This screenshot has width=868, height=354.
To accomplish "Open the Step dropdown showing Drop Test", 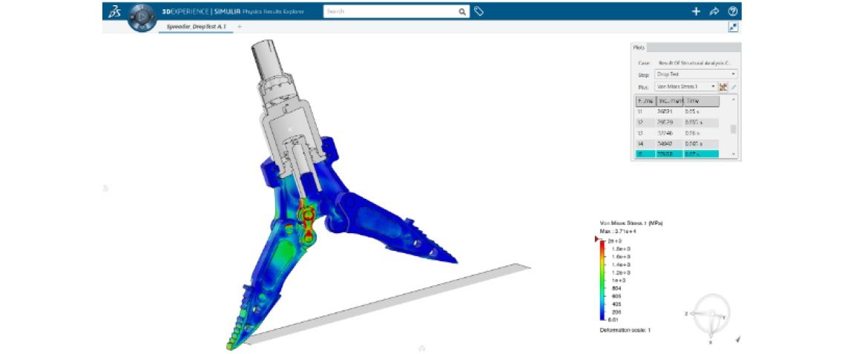I will tap(697, 74).
